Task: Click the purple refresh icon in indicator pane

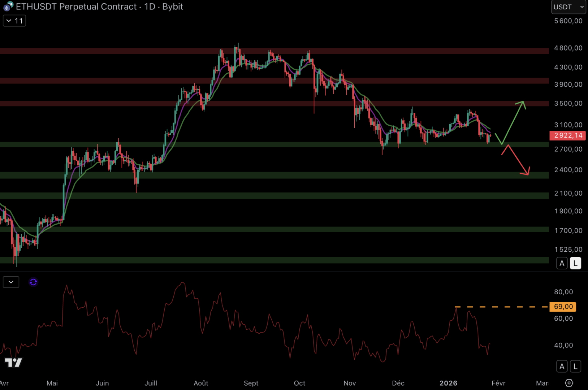Action: click(x=33, y=282)
